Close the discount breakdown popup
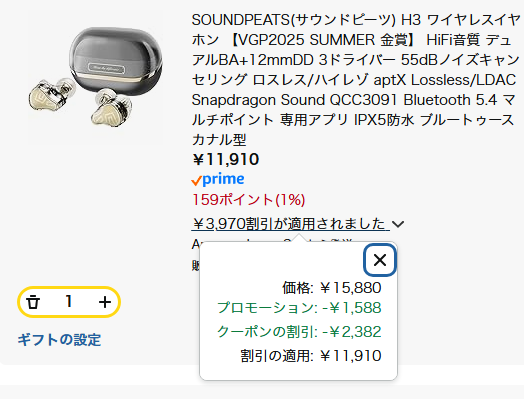 pyautogui.click(x=380, y=260)
